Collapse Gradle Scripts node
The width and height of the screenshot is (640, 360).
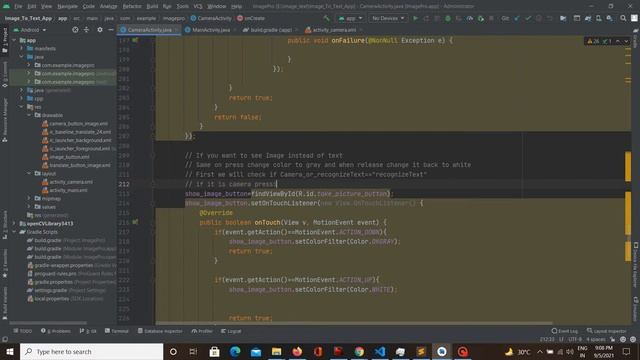point(14,232)
